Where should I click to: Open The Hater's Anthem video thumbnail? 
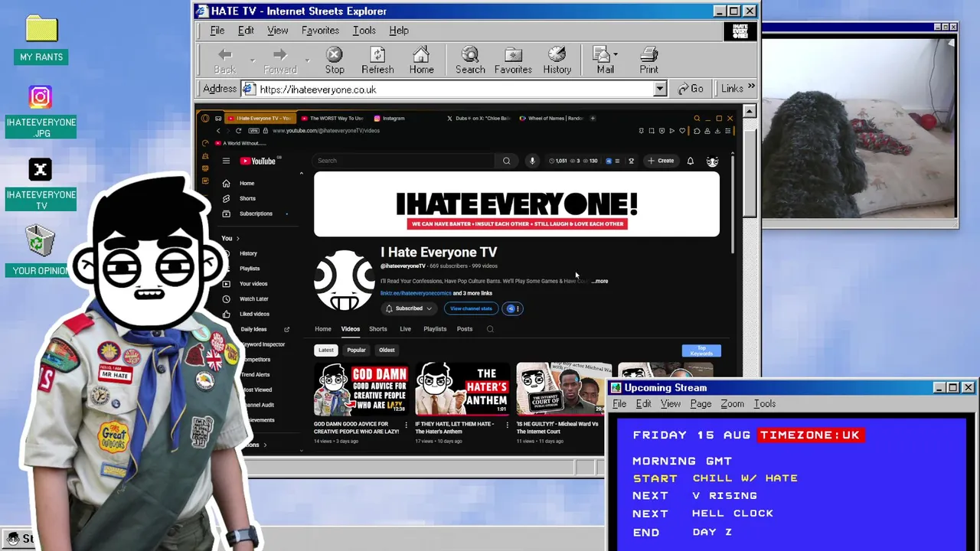click(x=462, y=389)
